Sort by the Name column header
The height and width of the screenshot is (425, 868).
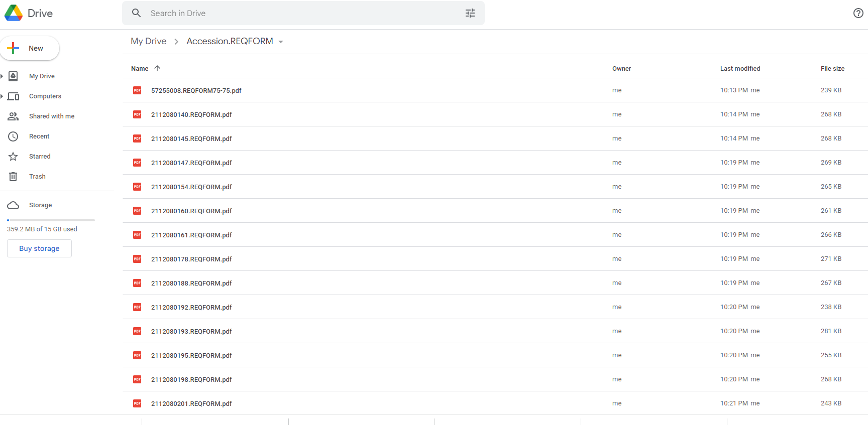(140, 68)
